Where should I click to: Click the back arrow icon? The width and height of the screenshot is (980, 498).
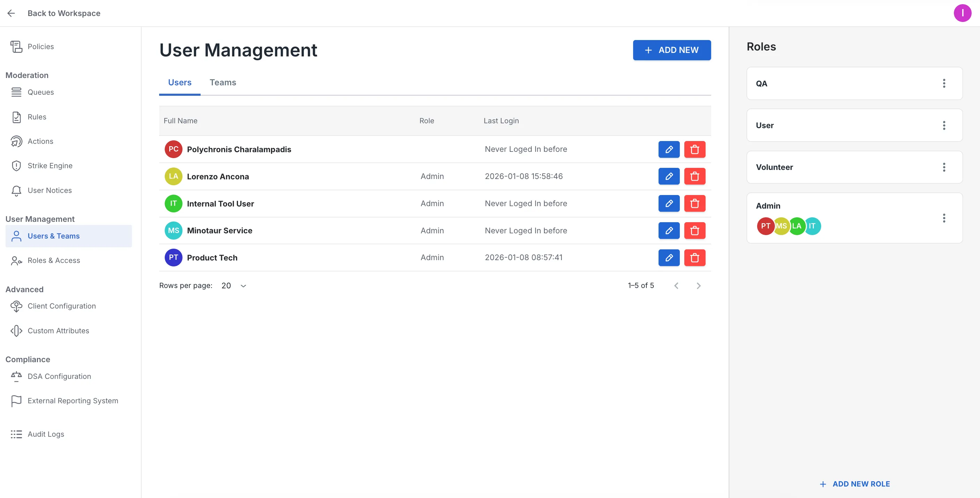tap(11, 13)
